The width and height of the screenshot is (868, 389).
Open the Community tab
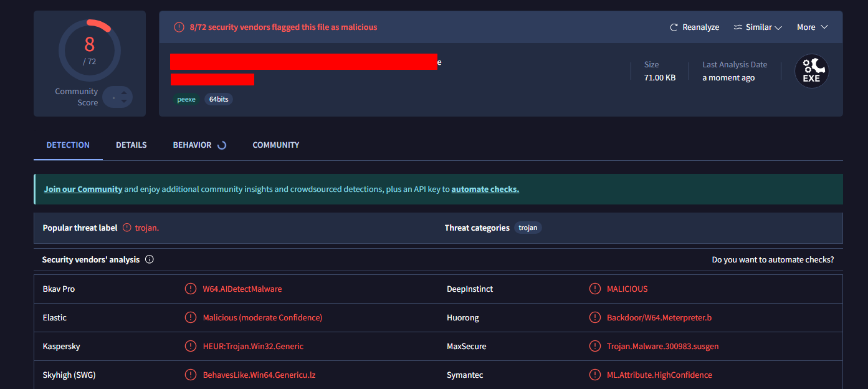pos(275,145)
